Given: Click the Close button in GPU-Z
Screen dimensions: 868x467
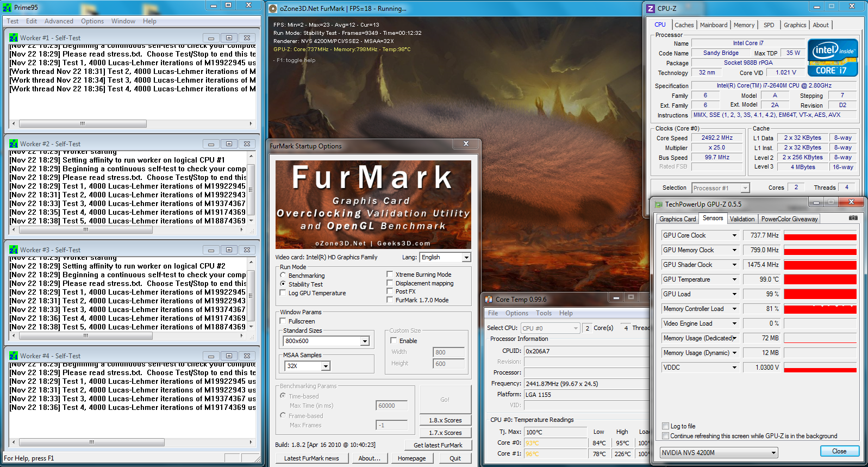Looking at the screenshot, I should (839, 451).
